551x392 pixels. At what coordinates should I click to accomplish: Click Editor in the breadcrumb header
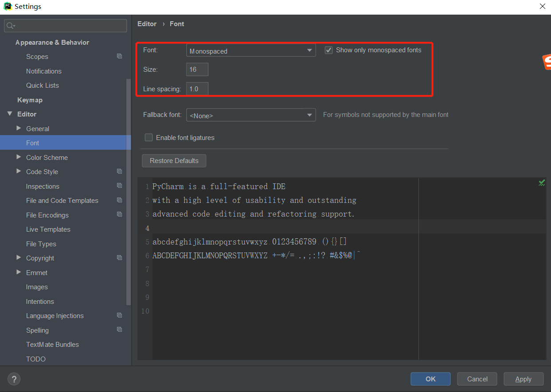tap(147, 24)
